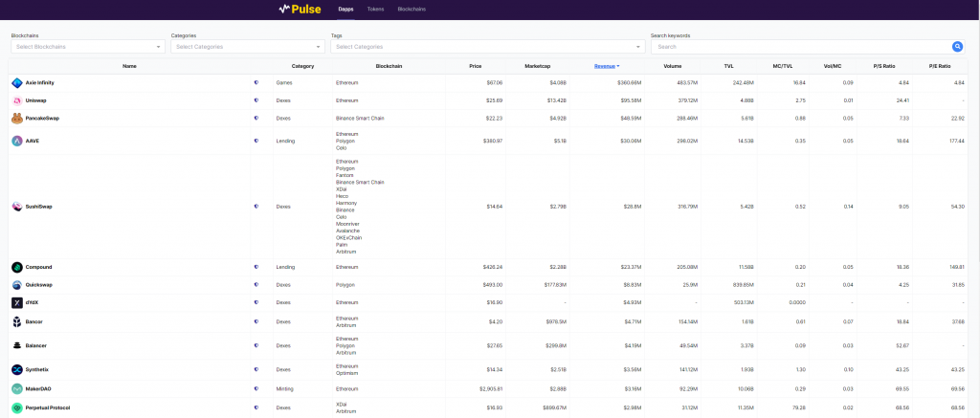Click the shield icon in Synthetix row
The height and width of the screenshot is (418, 980).
pyautogui.click(x=256, y=369)
